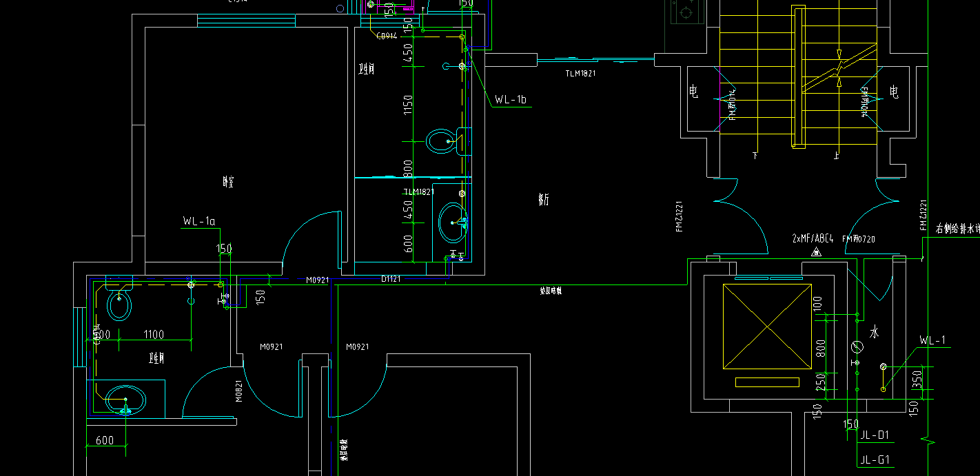Click the fire extinguisher triangle under 2xMF/ABC4

tap(817, 253)
